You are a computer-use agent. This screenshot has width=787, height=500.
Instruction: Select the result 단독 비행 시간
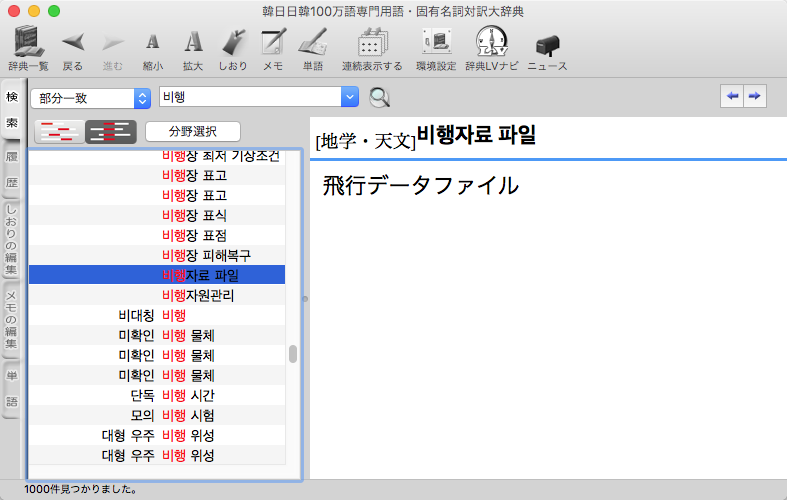(x=157, y=396)
